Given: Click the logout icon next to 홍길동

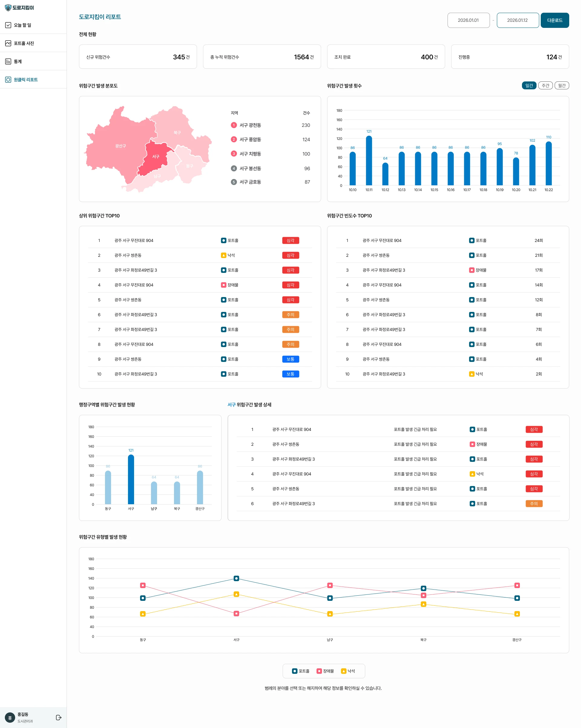Looking at the screenshot, I should tap(59, 717).
